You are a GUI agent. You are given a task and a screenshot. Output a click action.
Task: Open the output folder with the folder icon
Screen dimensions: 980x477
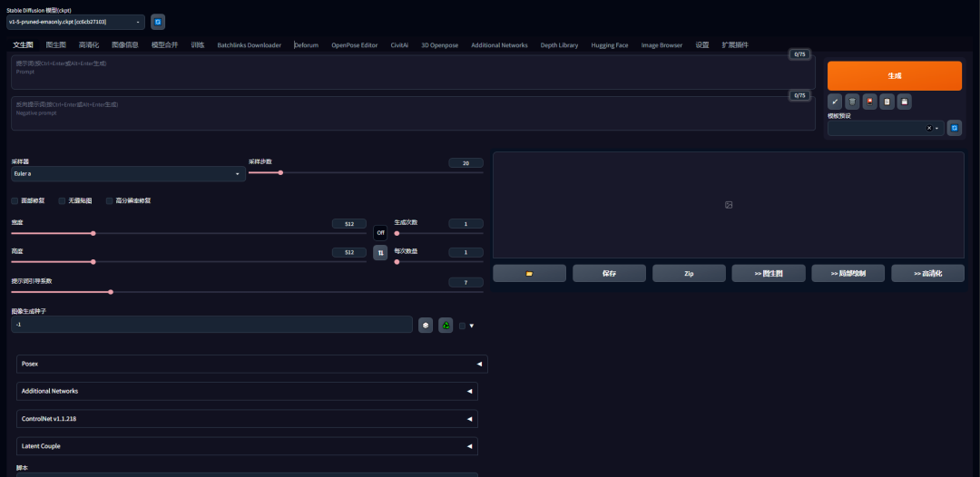coord(529,273)
